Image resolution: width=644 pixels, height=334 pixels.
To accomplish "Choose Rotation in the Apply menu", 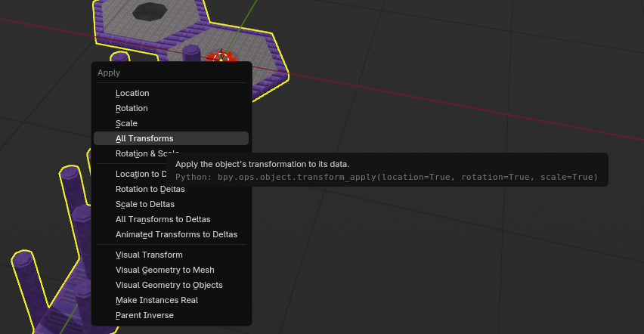I will click(x=132, y=108).
